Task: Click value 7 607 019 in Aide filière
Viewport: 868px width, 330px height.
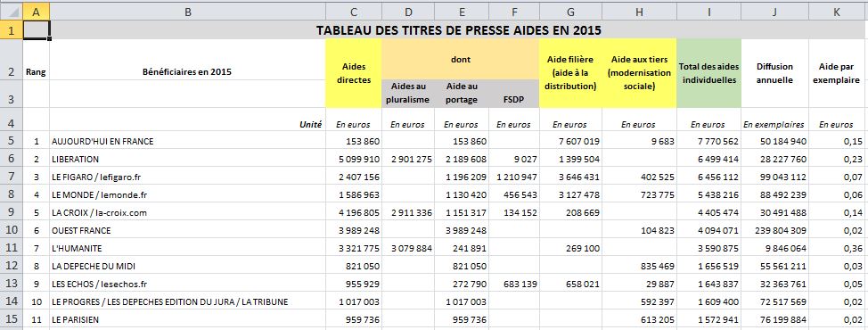Action: point(570,141)
